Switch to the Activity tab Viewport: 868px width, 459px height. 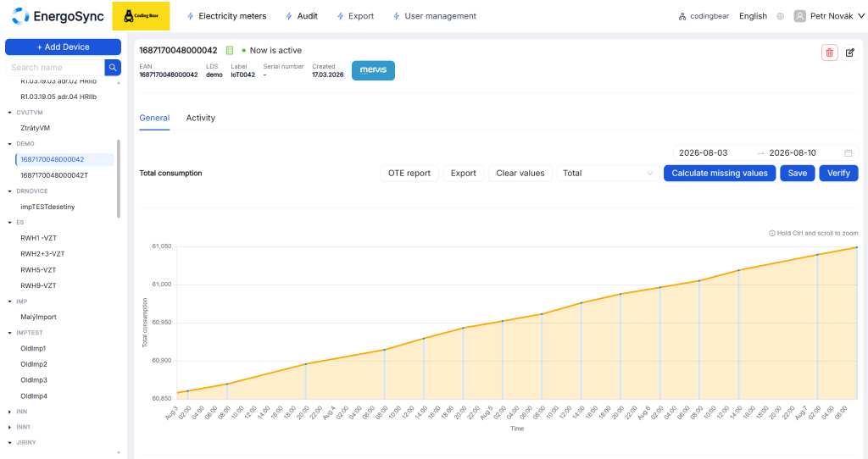(x=200, y=118)
